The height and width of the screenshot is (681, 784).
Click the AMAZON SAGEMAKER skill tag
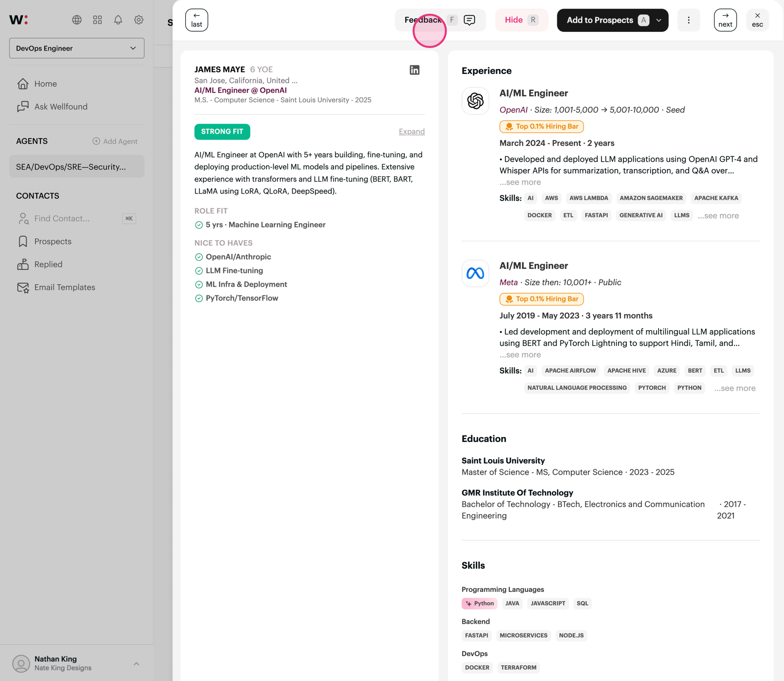click(x=651, y=198)
